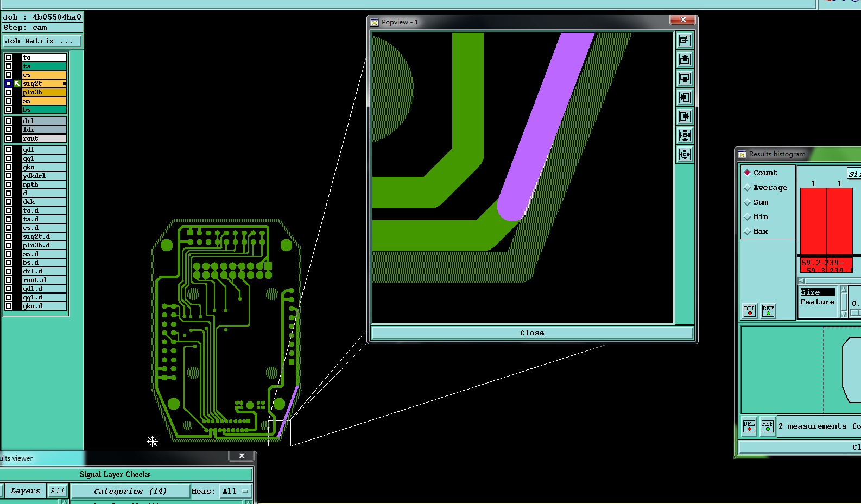Click the Popview window title icon
The image size is (861, 504).
pos(375,22)
